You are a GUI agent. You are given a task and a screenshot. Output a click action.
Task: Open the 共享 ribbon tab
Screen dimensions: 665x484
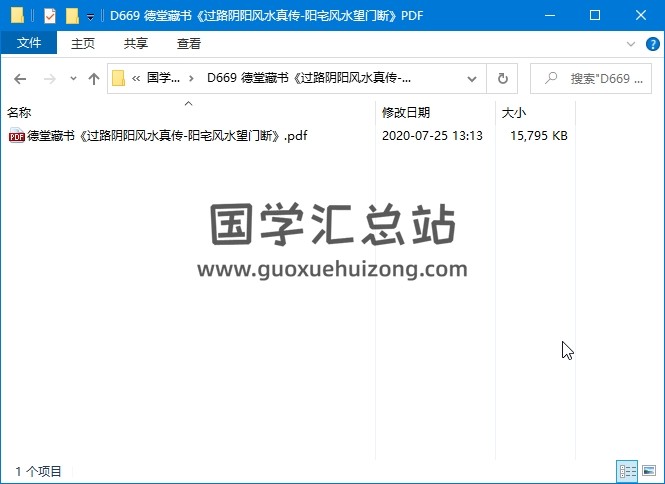(x=136, y=43)
